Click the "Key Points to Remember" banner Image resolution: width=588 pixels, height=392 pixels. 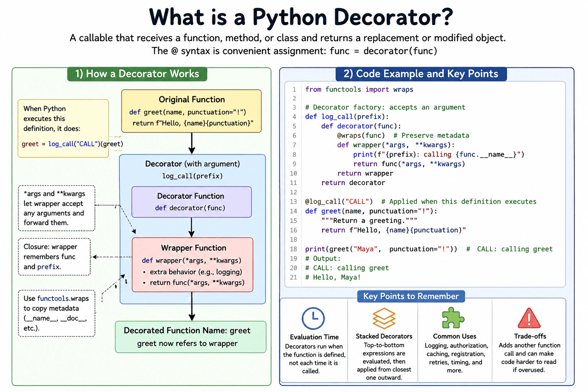tap(411, 296)
